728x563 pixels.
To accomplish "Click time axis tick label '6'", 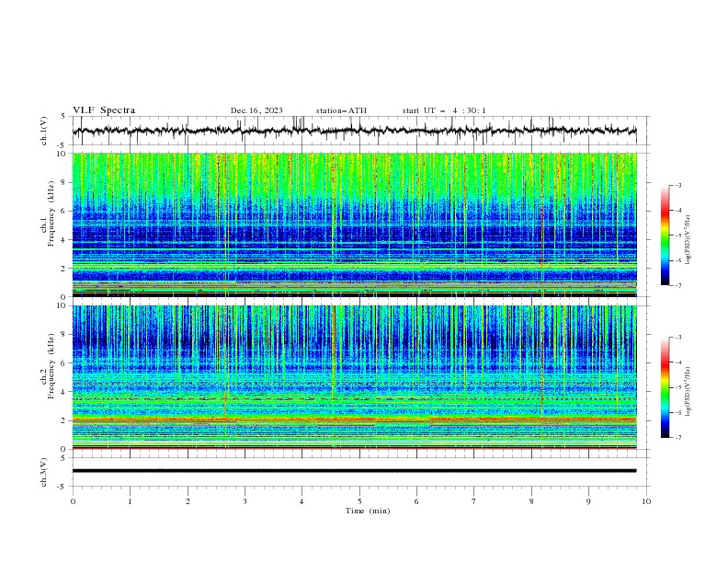I will click(x=416, y=501).
